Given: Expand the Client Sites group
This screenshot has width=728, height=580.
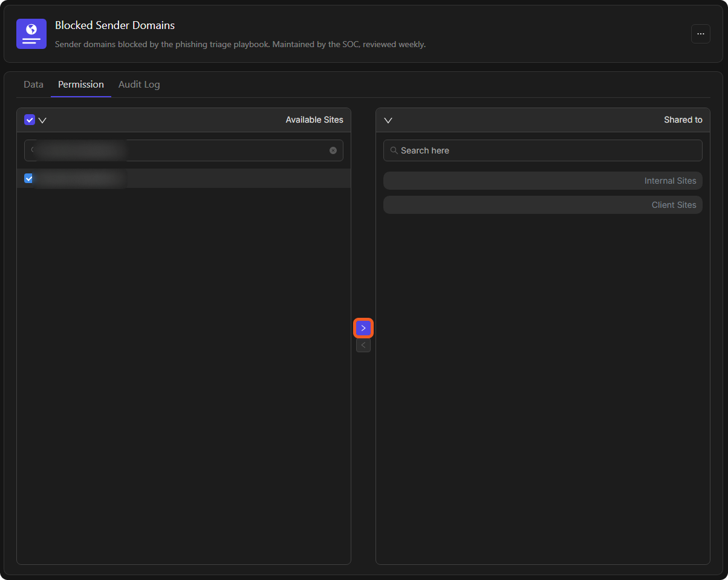Looking at the screenshot, I should [543, 205].
